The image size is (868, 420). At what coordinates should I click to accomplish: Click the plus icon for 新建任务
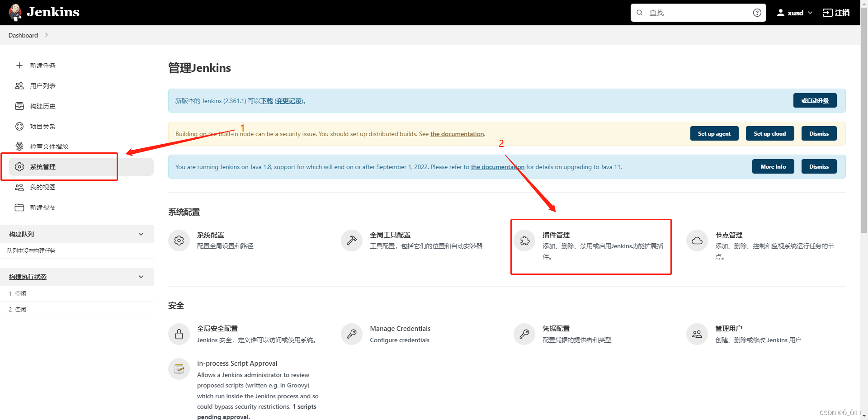pos(19,66)
